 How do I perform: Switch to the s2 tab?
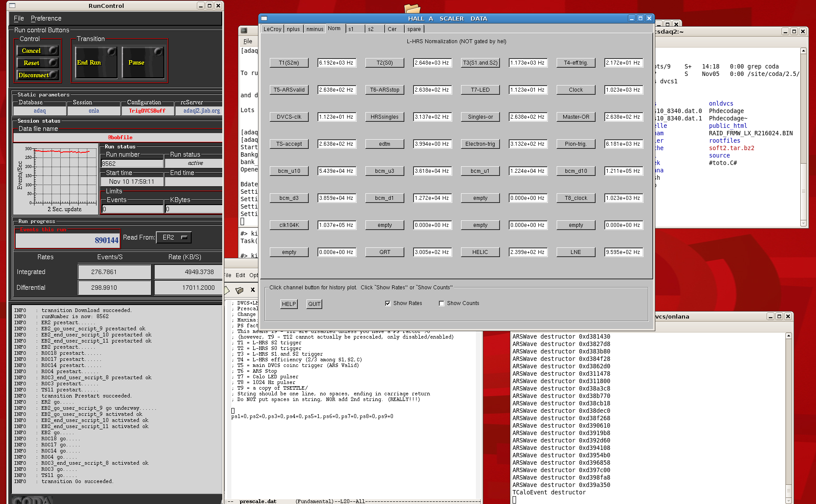pos(375,29)
